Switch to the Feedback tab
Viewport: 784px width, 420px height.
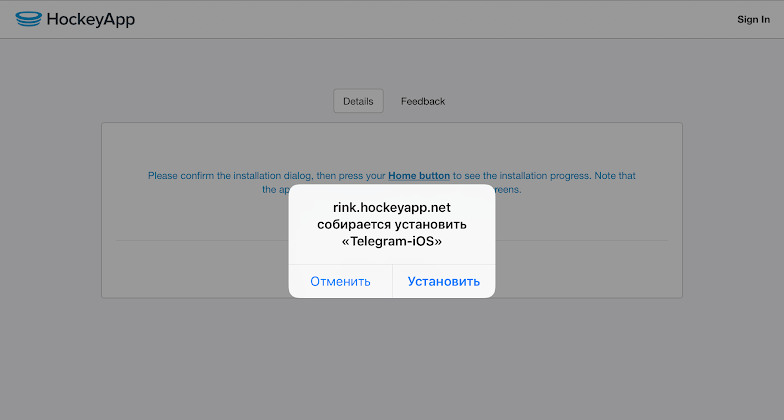coord(422,102)
